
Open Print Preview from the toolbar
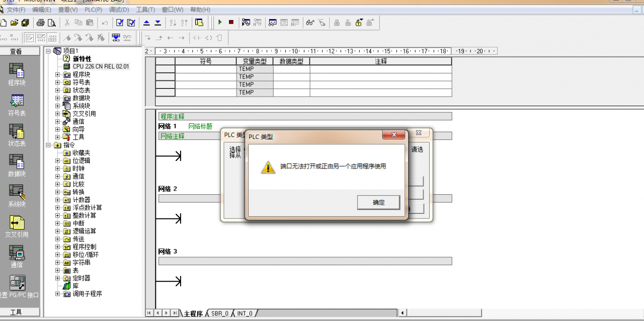point(51,23)
